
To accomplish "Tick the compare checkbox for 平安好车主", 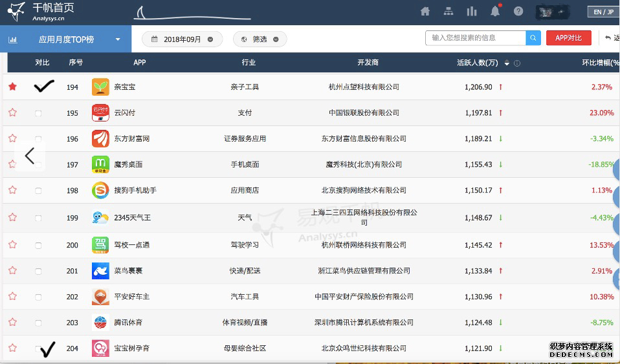I will (38, 297).
